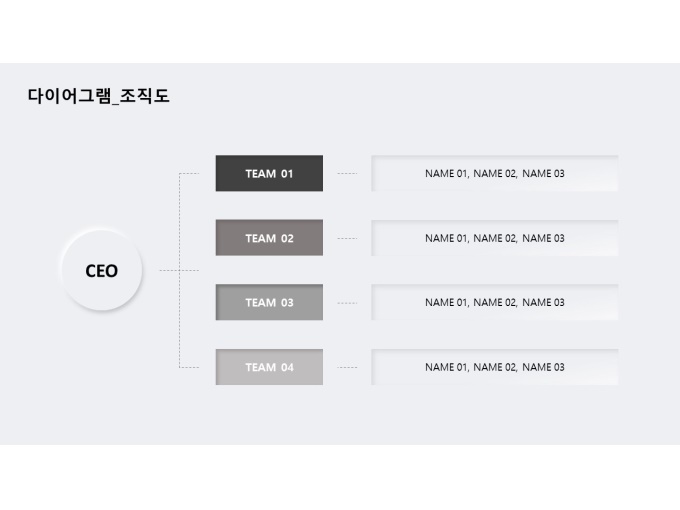Viewport: 680px width, 510px height.
Task: Select the dark TEAM 01 box
Action: click(x=269, y=173)
